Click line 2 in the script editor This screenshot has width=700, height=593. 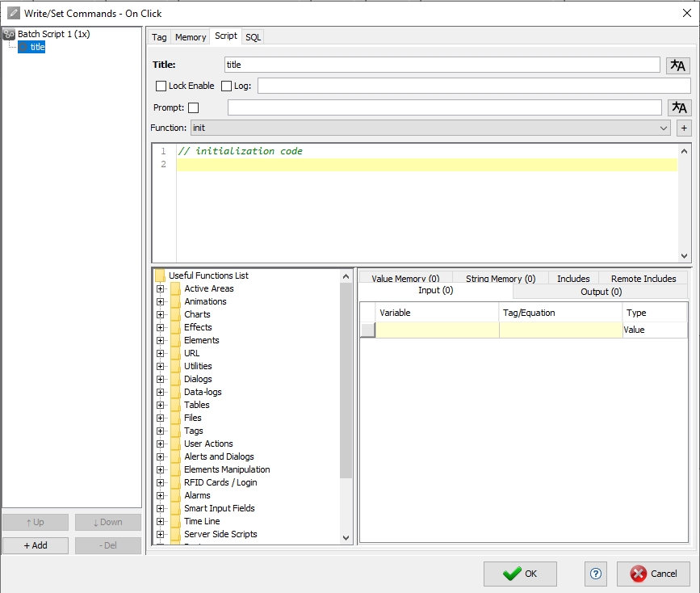[x=427, y=165]
